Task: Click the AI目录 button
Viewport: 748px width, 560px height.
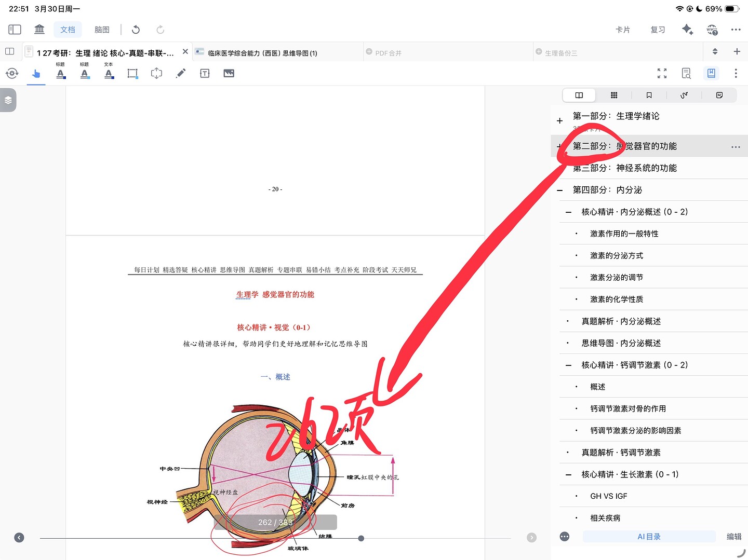Action: point(649,537)
